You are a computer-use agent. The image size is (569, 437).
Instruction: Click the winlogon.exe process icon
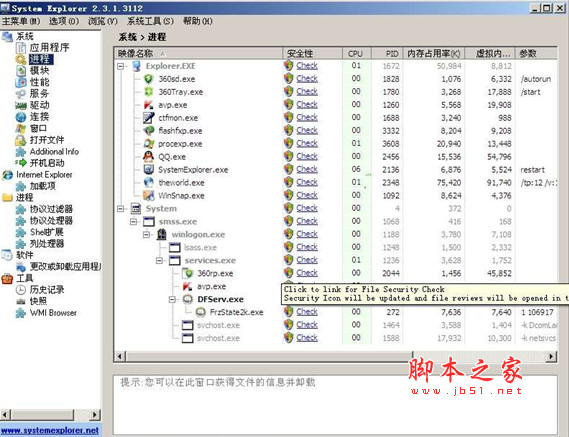pos(161,234)
